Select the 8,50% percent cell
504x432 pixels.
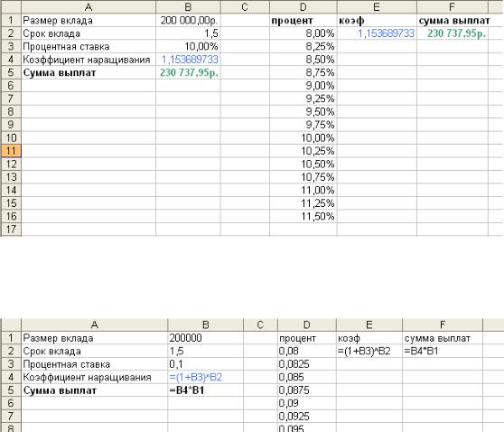click(x=303, y=60)
